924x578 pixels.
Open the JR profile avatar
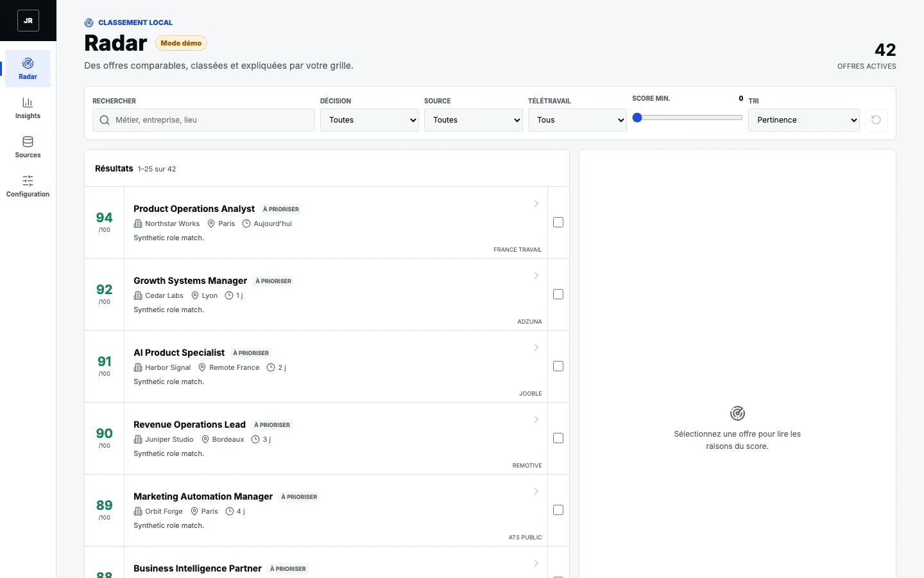(28, 21)
